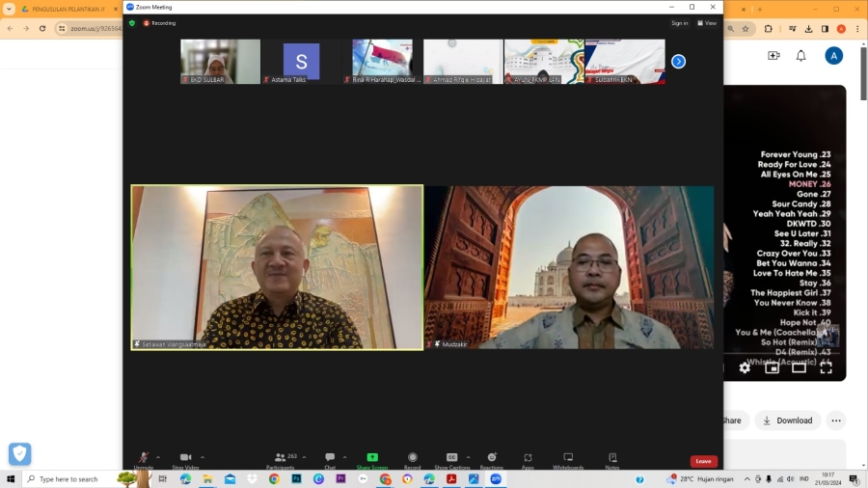868x488 pixels.
Task: Click the blue shield badge bottom left
Action: pos(20,453)
